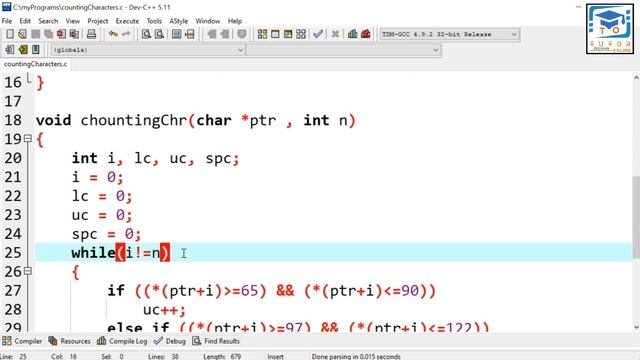This screenshot has height=360, width=640.
Task: Open the Window menu
Action: point(207,21)
